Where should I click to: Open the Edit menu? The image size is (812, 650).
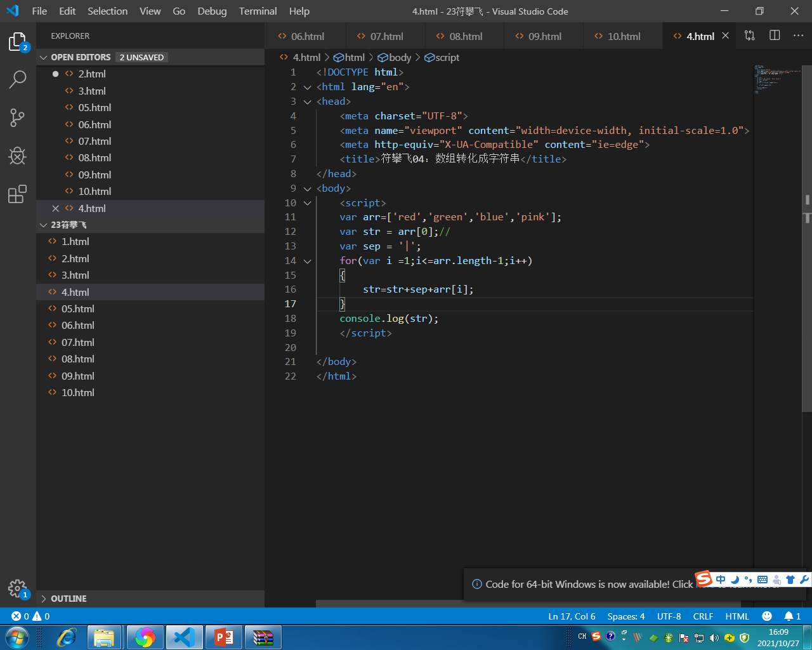point(67,11)
